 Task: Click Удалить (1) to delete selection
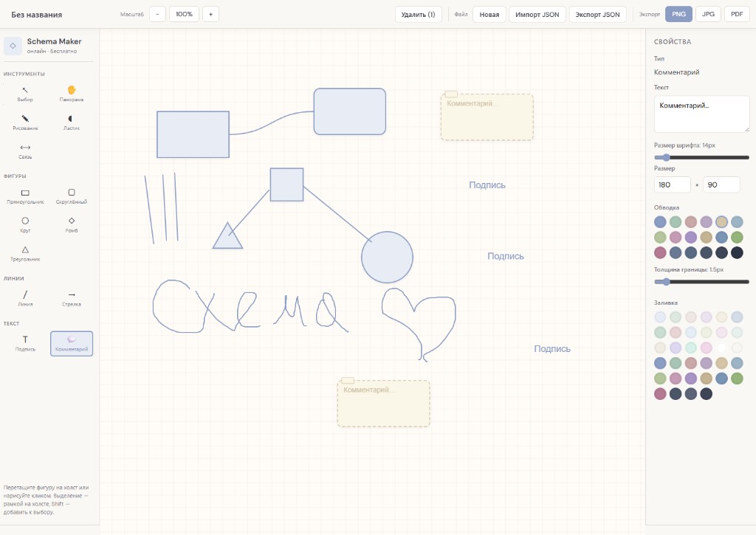tap(418, 15)
